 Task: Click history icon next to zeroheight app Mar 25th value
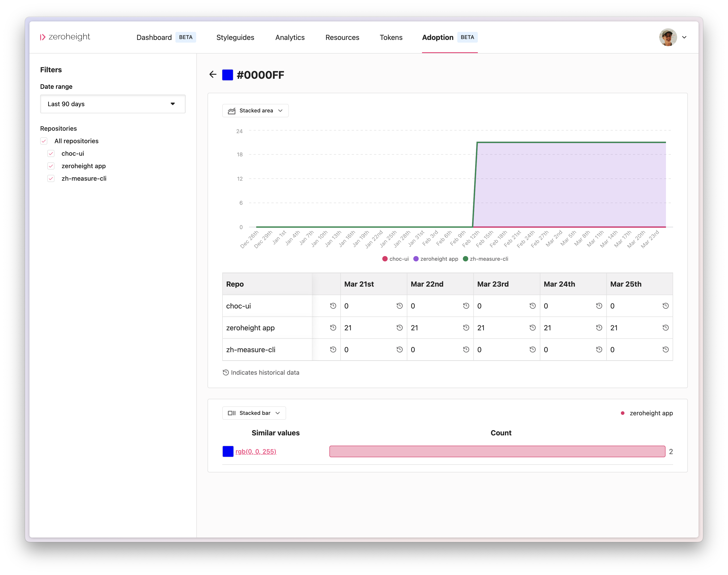point(666,328)
